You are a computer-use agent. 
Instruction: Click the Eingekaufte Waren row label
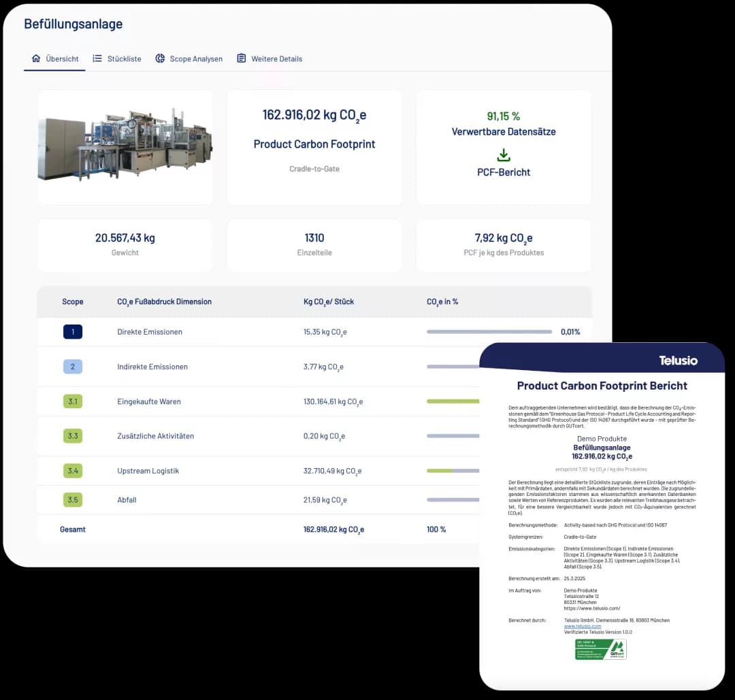point(149,401)
